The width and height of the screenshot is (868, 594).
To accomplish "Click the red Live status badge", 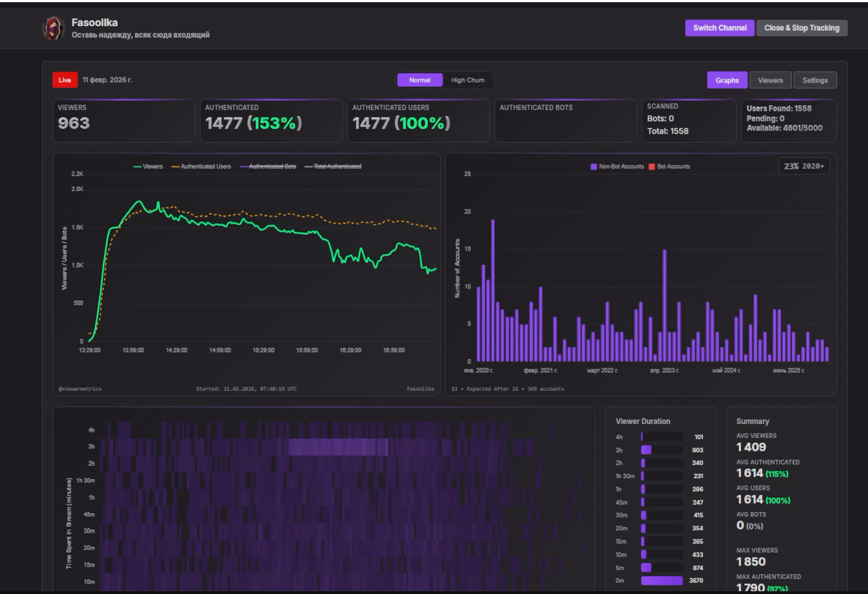I will coord(65,80).
